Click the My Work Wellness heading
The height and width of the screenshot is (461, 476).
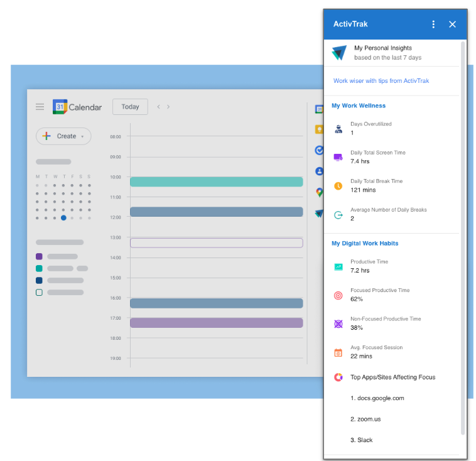pos(359,106)
